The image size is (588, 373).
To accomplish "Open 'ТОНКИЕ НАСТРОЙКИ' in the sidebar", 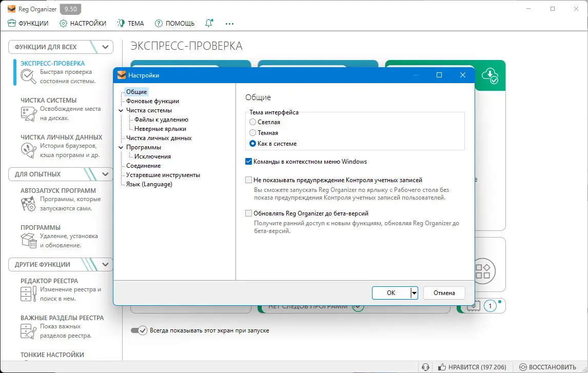I will coord(52,355).
